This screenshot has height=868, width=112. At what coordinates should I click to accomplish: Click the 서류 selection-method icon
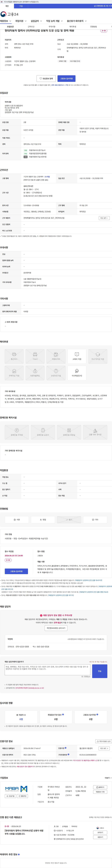17,520
